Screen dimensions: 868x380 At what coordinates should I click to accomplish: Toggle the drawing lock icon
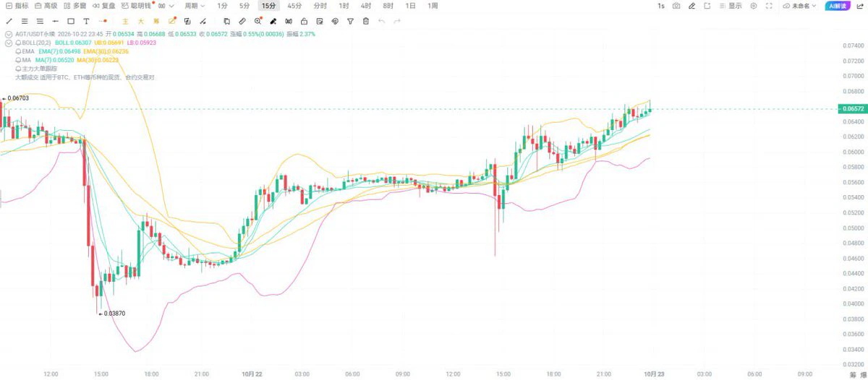pyautogui.click(x=304, y=22)
